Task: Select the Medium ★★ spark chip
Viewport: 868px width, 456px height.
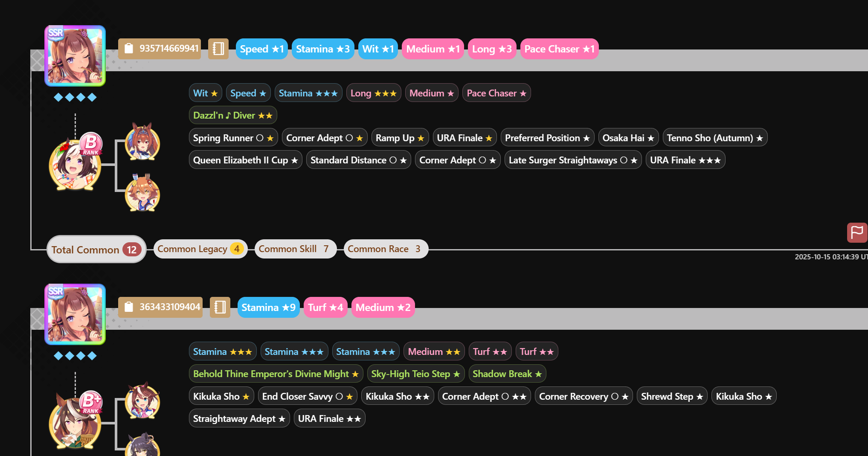Action: tap(434, 351)
